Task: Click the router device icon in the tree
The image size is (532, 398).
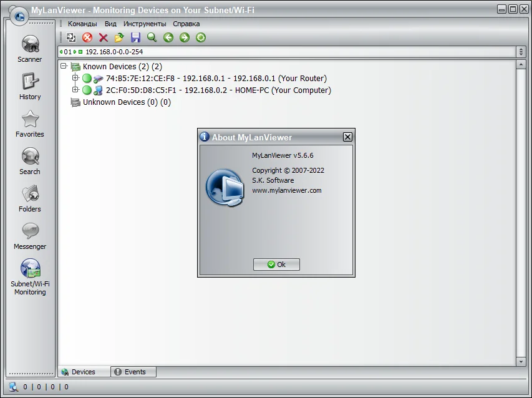Action: pos(98,79)
